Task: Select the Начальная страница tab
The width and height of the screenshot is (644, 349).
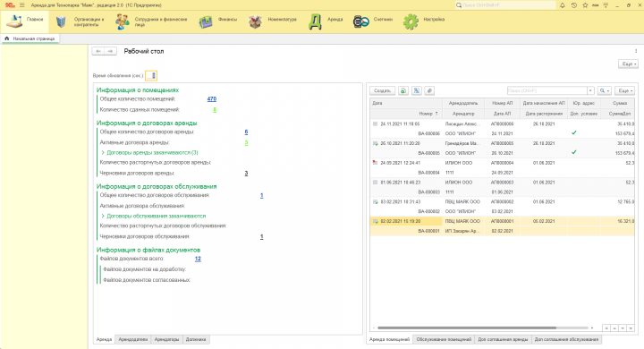Action: click(x=30, y=38)
